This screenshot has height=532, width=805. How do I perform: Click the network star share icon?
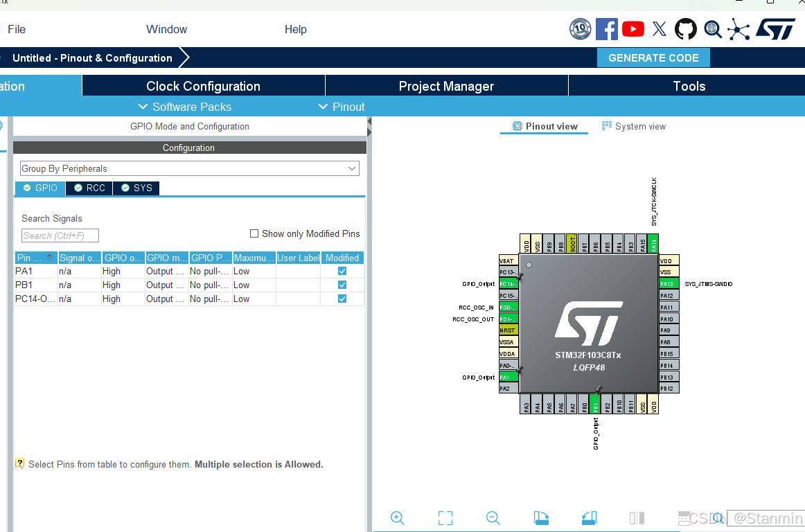coord(738,29)
